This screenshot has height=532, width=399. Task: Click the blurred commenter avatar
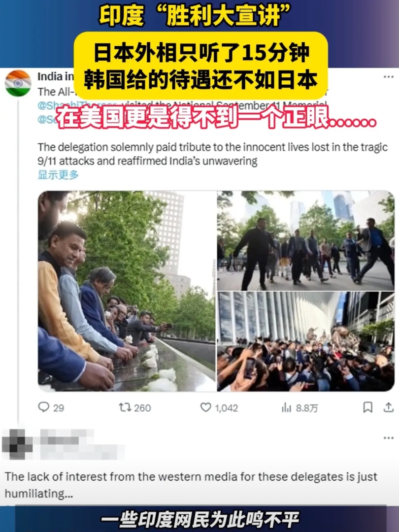[x=17, y=444]
